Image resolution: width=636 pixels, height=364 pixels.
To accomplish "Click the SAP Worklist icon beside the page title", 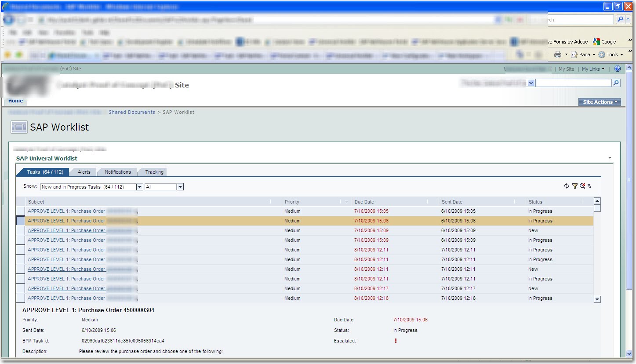I will (18, 127).
